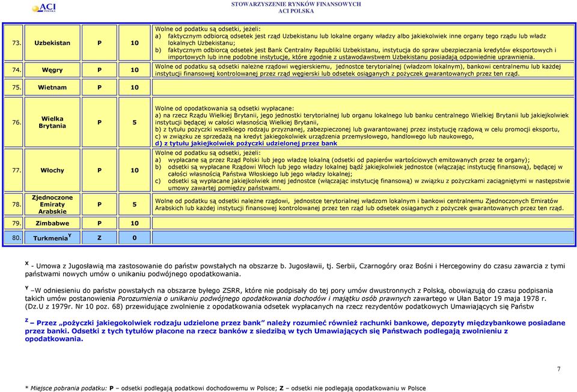This screenshot has width=577, height=392.
Task: Select Włochy item a) about Rząd Polski
Action: pyautogui.click(x=342, y=160)
